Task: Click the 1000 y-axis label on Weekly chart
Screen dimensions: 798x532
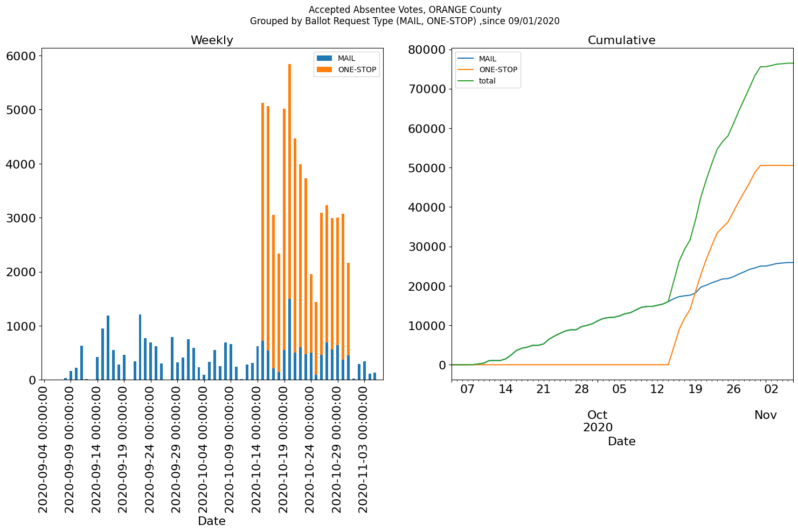Action: (x=20, y=326)
